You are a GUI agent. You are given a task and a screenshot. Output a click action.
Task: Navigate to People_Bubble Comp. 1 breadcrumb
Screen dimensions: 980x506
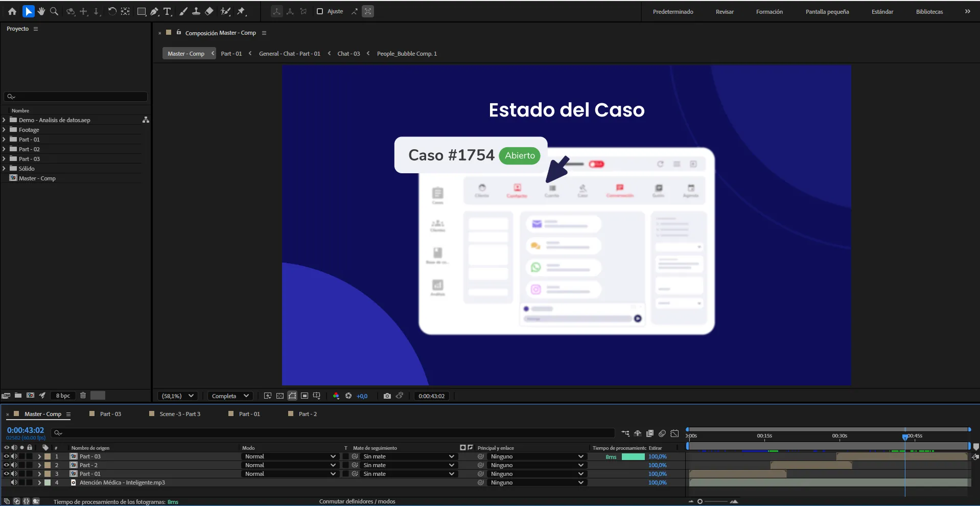[x=407, y=54]
